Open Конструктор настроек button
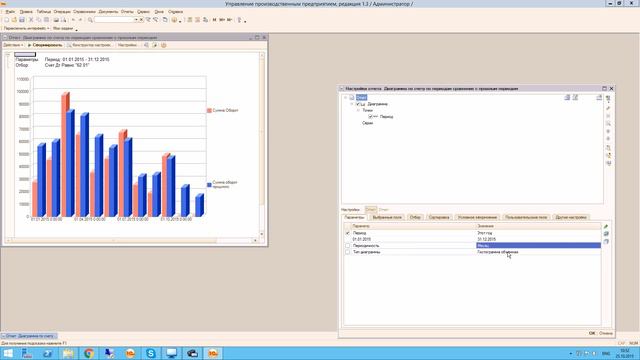Image resolution: width=640 pixels, height=360 pixels. [89, 45]
